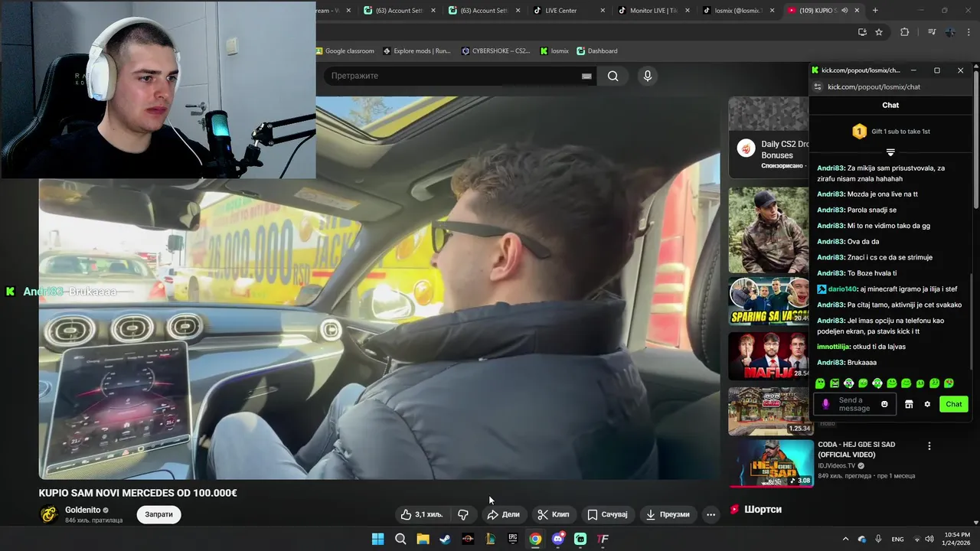
Task: Open the Windows Start menu
Action: (378, 539)
